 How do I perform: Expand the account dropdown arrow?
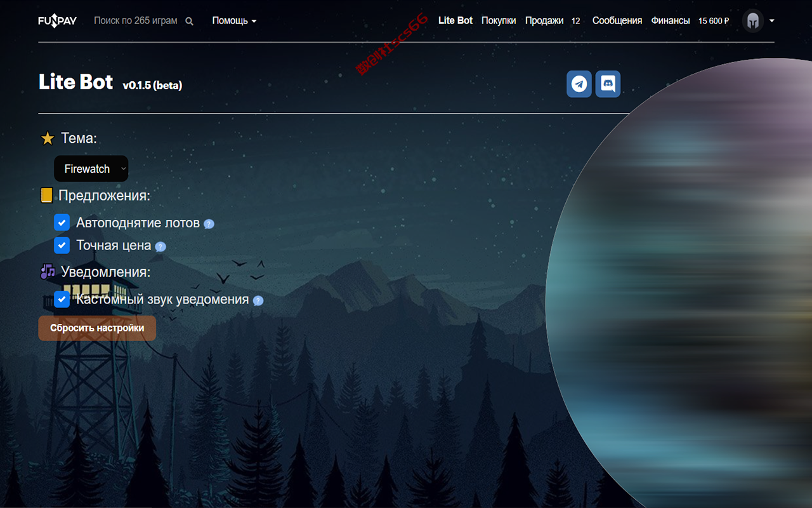tap(772, 21)
